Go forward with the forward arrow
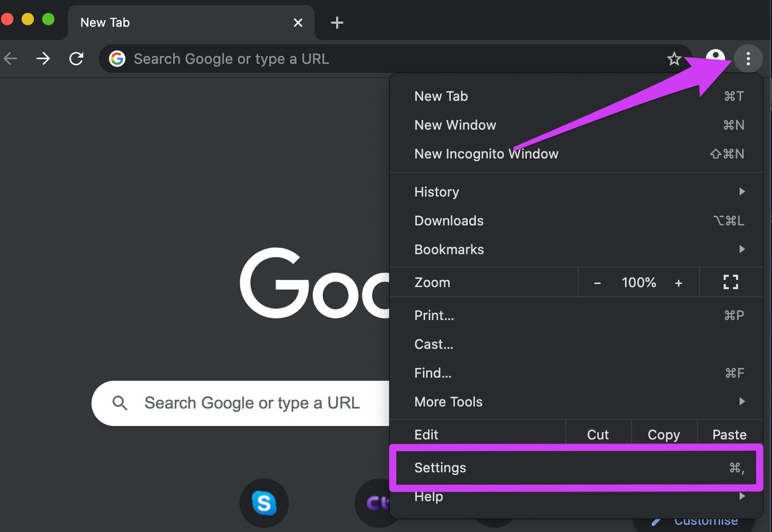 coord(43,58)
